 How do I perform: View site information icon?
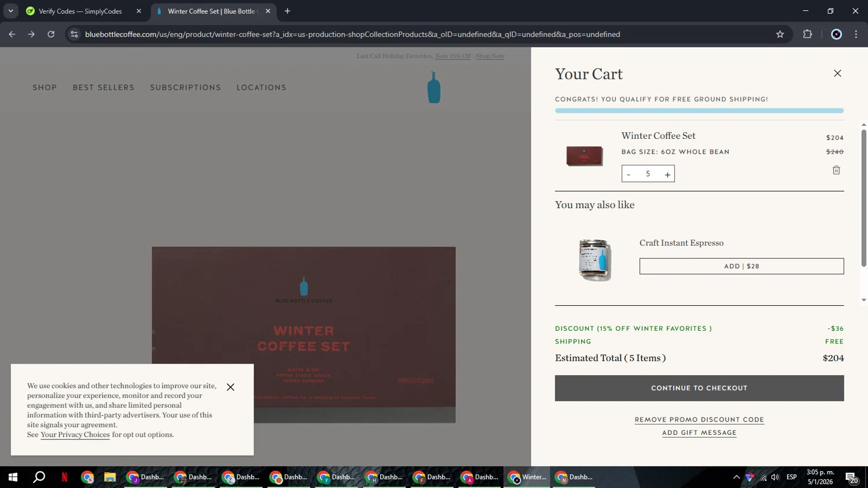pos(74,34)
